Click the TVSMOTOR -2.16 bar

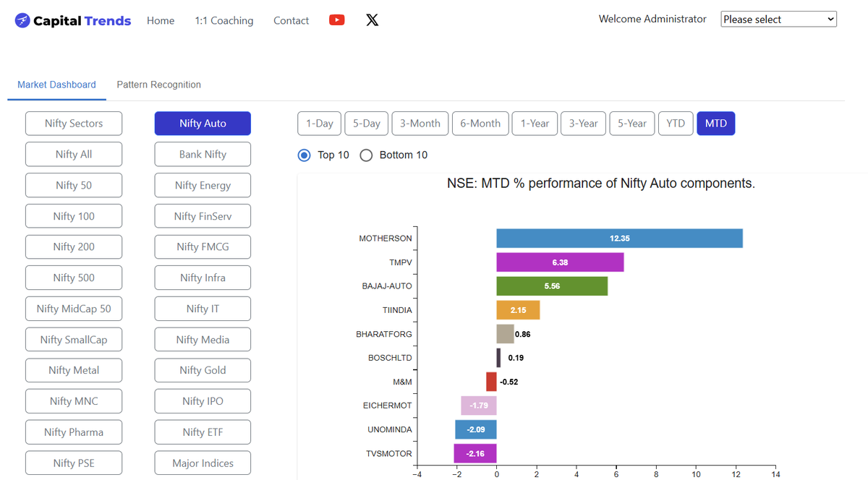pos(475,453)
